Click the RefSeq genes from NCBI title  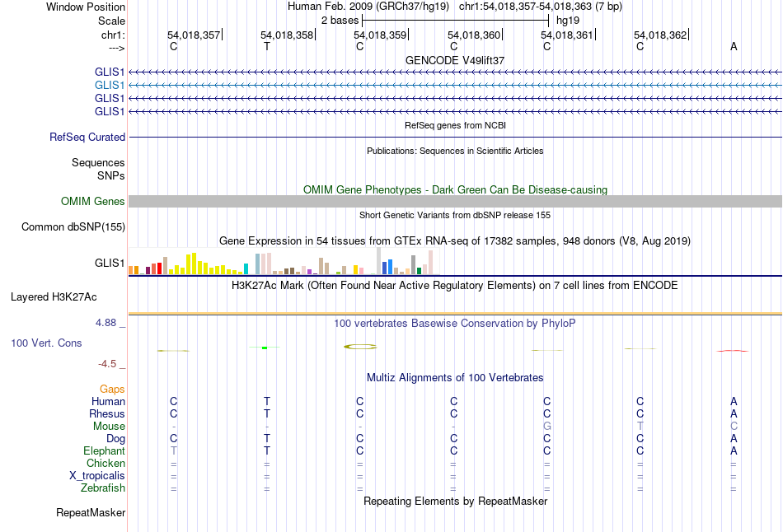pyautogui.click(x=455, y=125)
